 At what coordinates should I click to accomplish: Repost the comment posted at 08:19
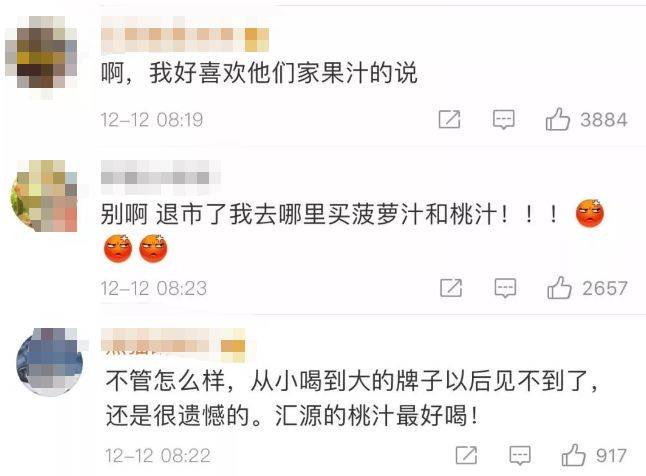(x=449, y=120)
